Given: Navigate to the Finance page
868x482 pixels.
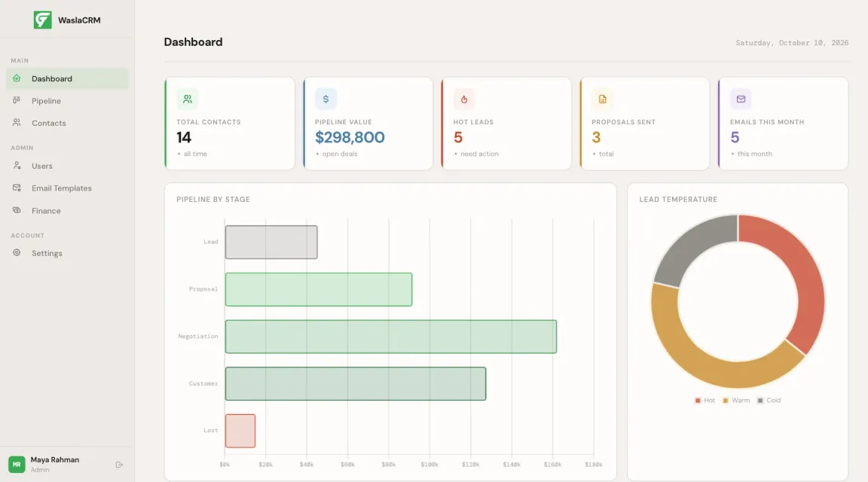Looking at the screenshot, I should tap(67, 211).
